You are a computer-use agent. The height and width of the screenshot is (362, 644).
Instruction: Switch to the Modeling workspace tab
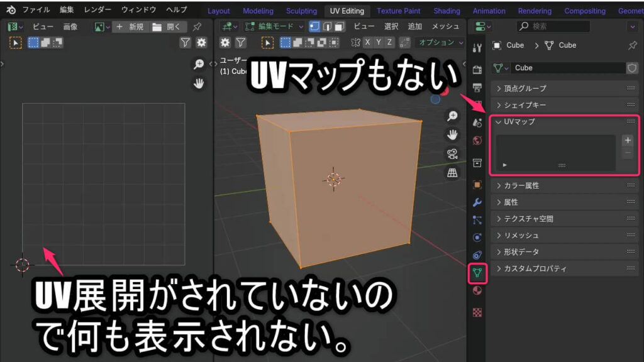tap(258, 11)
